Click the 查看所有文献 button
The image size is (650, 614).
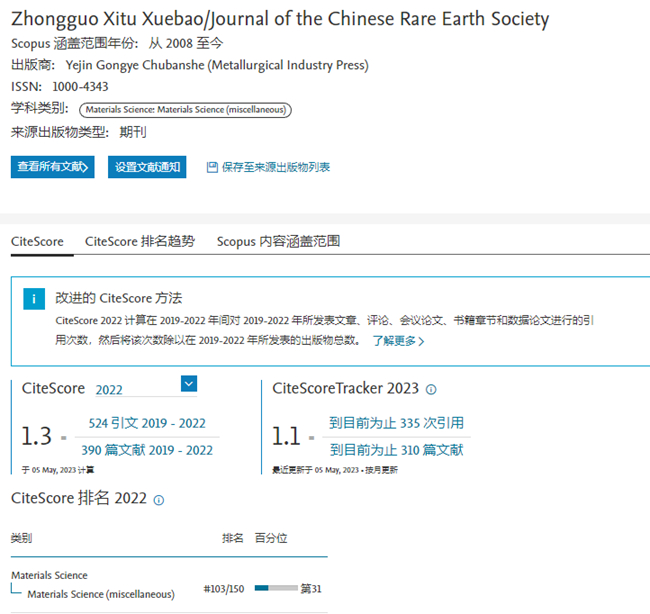coord(52,167)
